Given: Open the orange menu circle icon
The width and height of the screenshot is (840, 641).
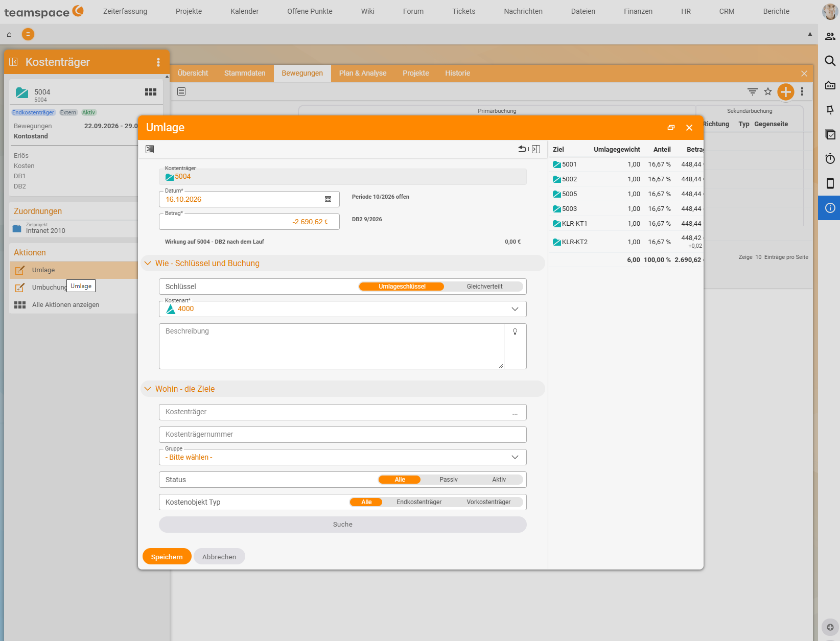Looking at the screenshot, I should pyautogui.click(x=28, y=34).
